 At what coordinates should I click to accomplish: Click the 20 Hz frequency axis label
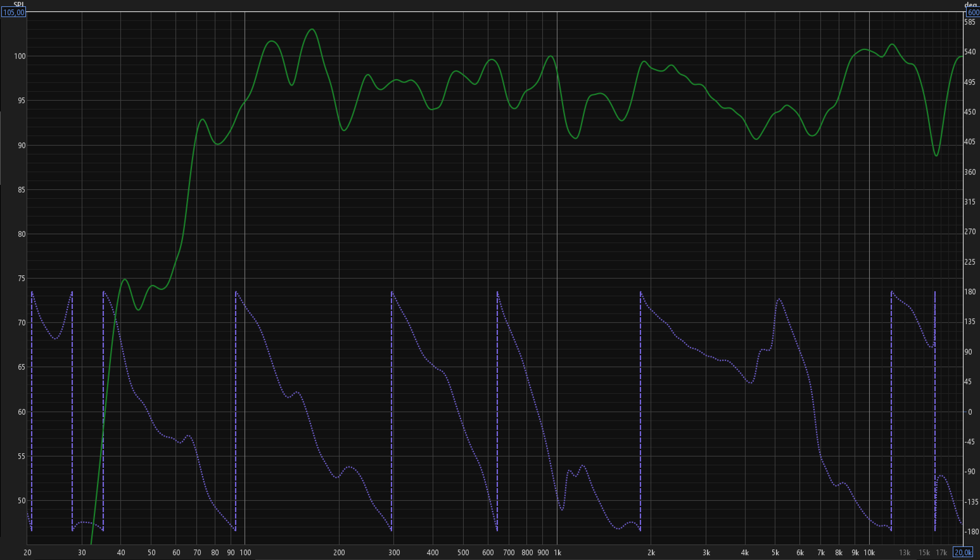point(27,553)
